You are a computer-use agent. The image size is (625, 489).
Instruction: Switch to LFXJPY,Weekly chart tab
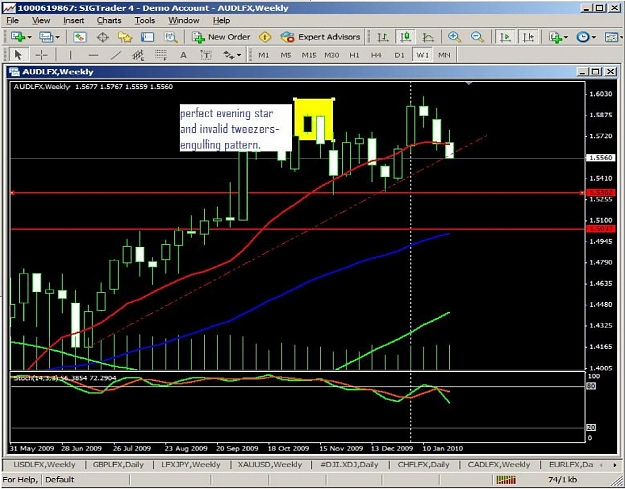[x=191, y=465]
